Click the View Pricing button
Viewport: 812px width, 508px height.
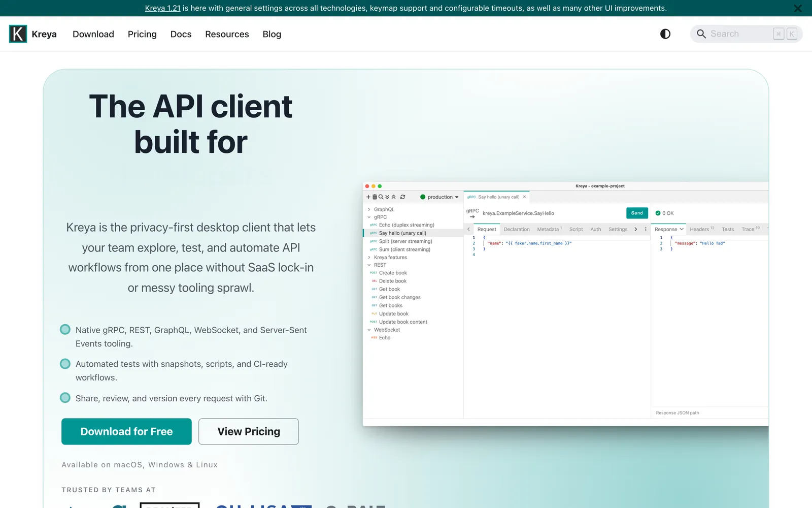click(249, 431)
